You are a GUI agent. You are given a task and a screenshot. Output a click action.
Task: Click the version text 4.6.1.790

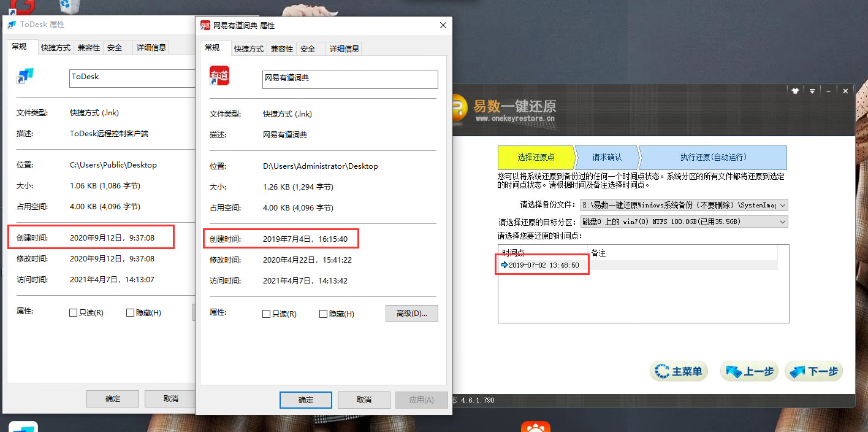pyautogui.click(x=477, y=400)
